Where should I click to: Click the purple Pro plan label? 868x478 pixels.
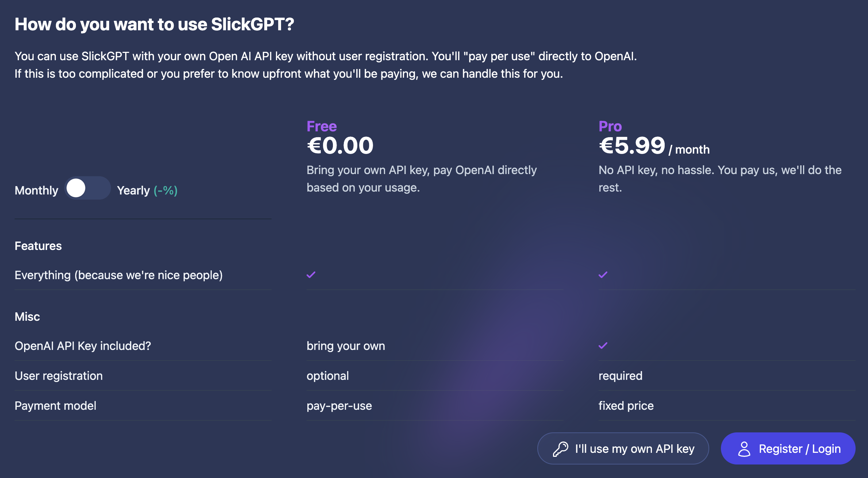click(x=610, y=126)
